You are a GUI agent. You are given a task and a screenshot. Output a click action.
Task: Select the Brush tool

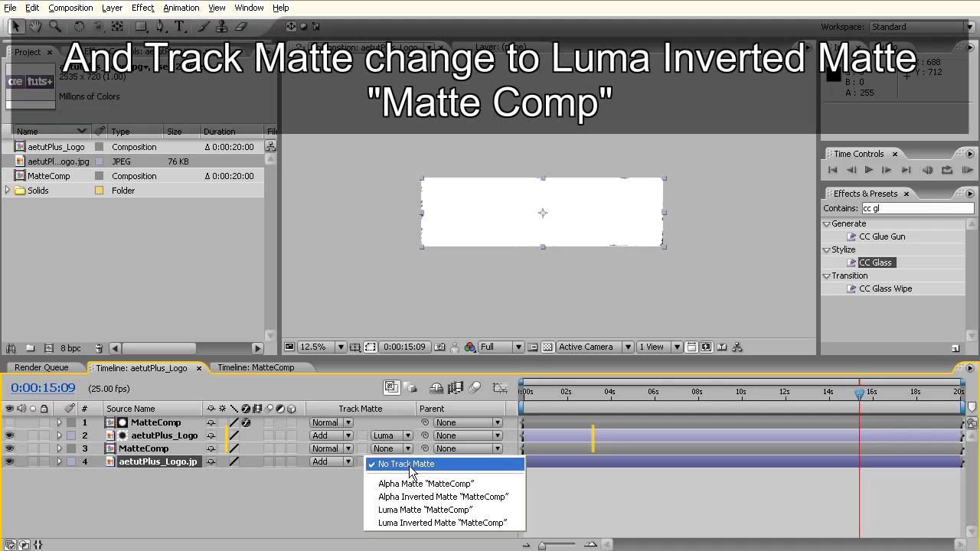point(204,26)
